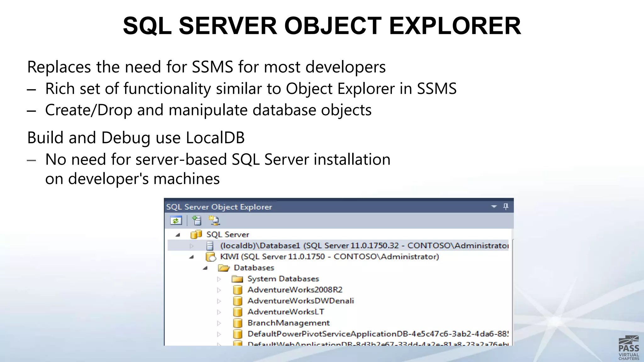Expand the System Databases folder
Screen dimensions: 644x362
point(219,279)
